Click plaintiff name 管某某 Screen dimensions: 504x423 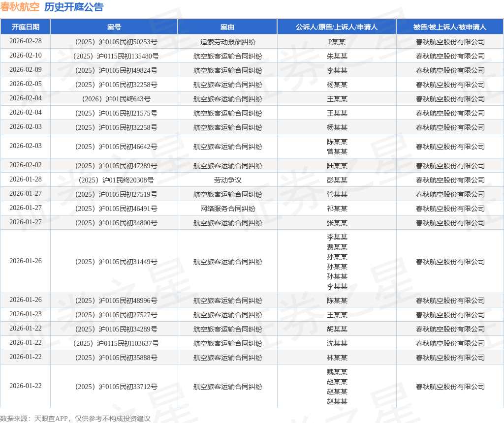(337, 194)
